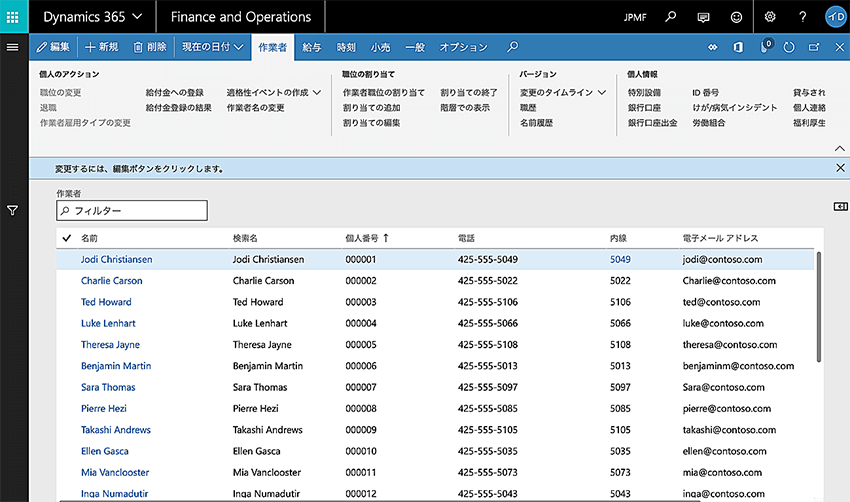Close the form with X icon
The height and width of the screenshot is (502, 850).
click(x=839, y=47)
